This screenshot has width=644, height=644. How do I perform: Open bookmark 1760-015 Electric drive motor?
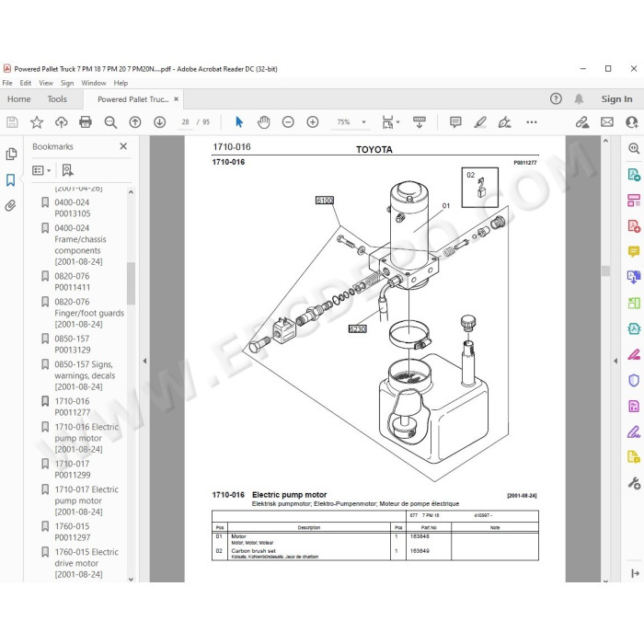point(86,563)
